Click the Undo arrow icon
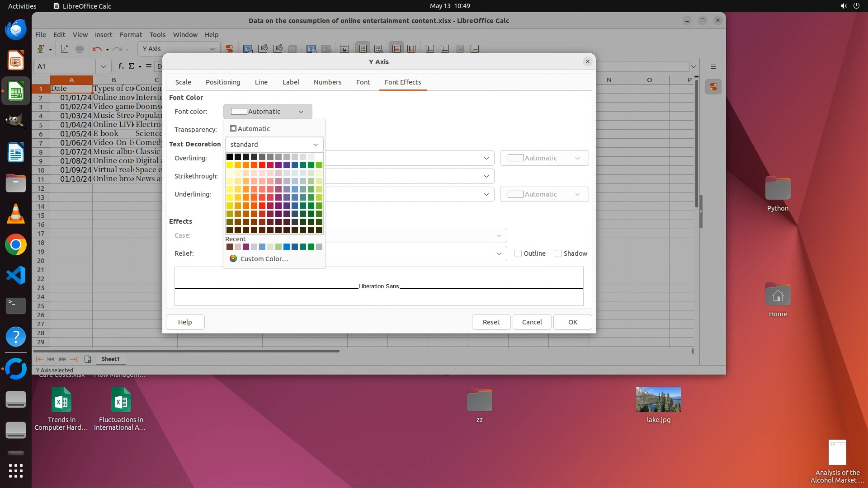The height and width of the screenshot is (488, 868). tap(96, 49)
